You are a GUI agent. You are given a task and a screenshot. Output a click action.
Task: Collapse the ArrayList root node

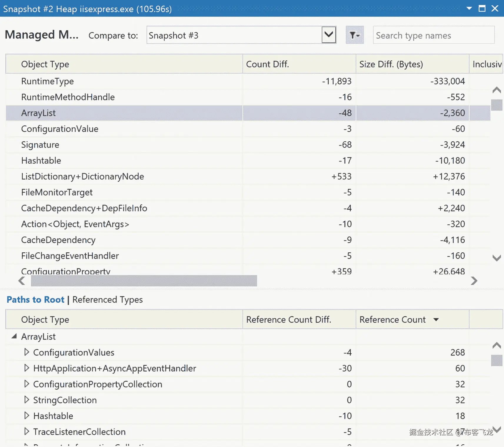click(14, 336)
